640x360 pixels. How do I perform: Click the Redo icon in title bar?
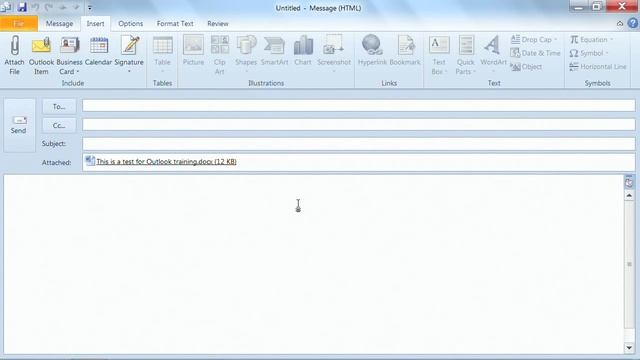(x=49, y=7)
